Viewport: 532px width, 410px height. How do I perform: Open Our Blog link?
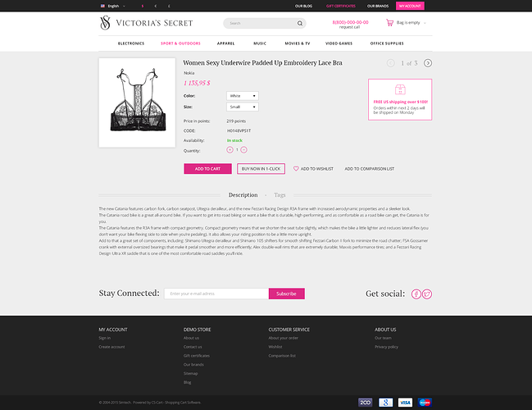[303, 6]
